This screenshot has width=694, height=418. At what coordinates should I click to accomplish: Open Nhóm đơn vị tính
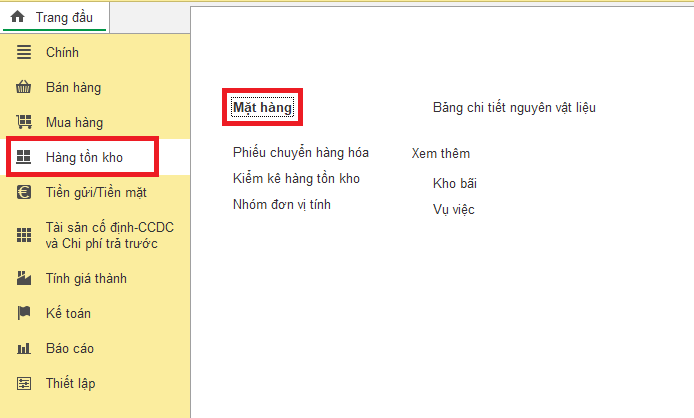pyautogui.click(x=281, y=205)
